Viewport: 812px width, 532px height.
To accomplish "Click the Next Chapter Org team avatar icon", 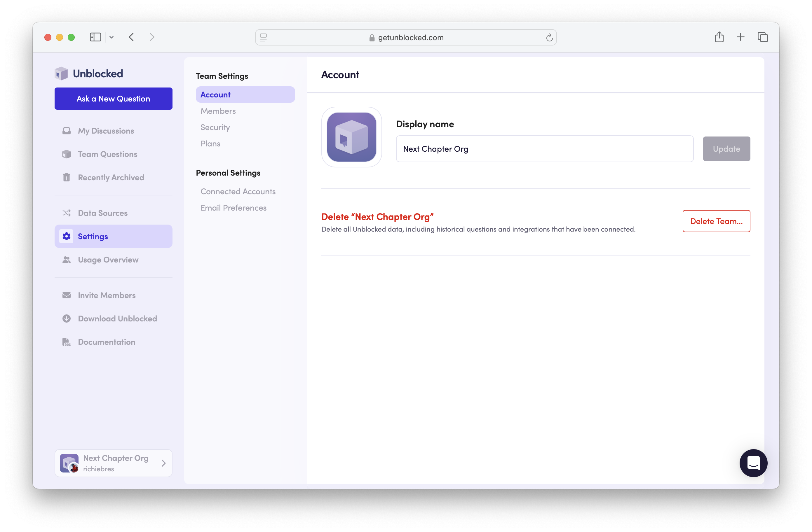I will [x=69, y=463].
